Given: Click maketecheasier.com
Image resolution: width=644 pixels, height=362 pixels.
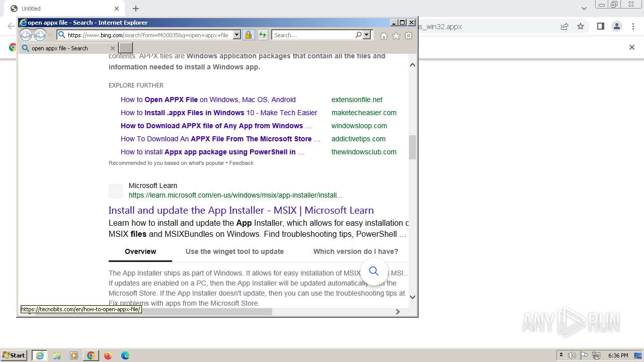Looking at the screenshot, I should (364, 113).
